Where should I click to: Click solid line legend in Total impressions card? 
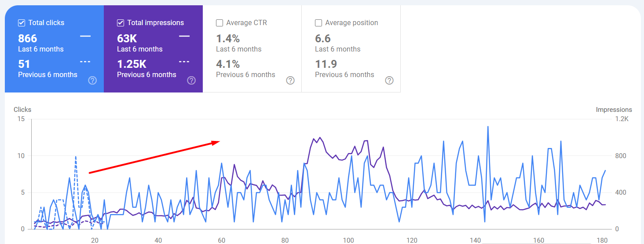click(184, 36)
